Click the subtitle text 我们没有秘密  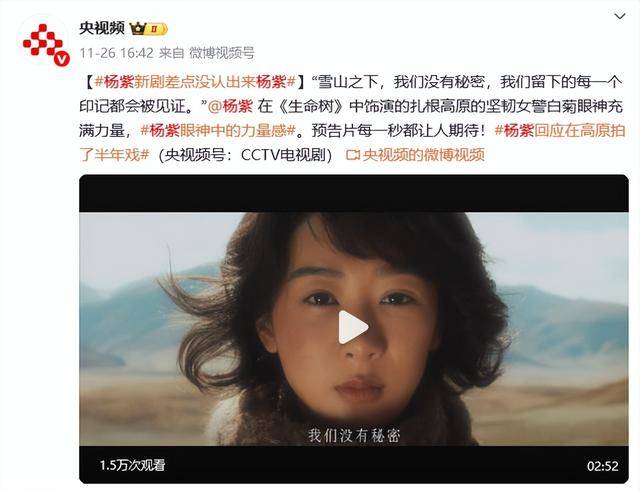click(x=353, y=435)
